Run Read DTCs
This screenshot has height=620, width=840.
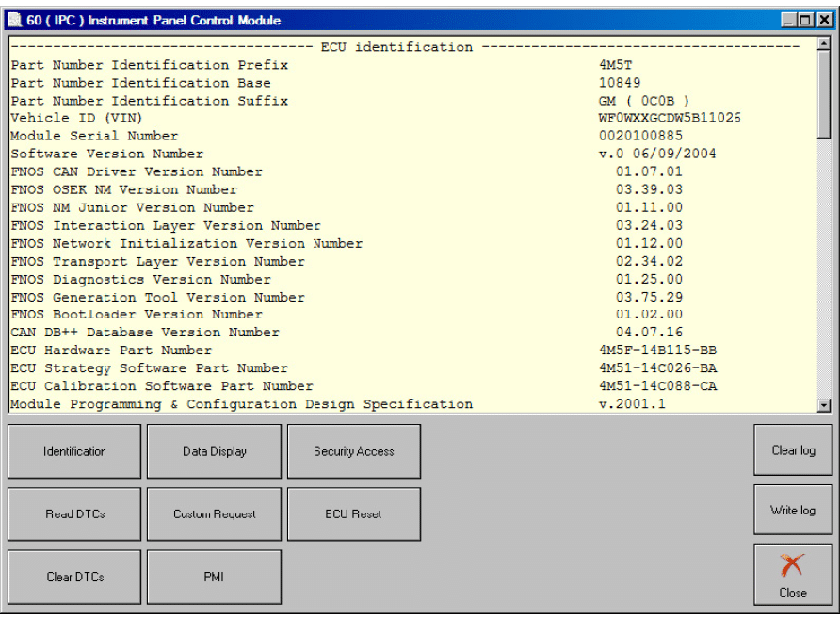(74, 514)
